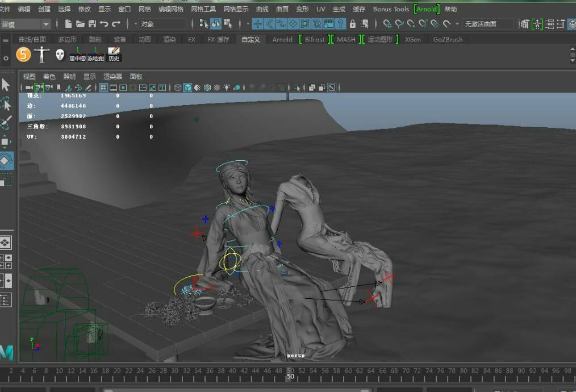This screenshot has height=392, width=576.
Task: Open the 网格工具 menu
Action: [x=203, y=9]
